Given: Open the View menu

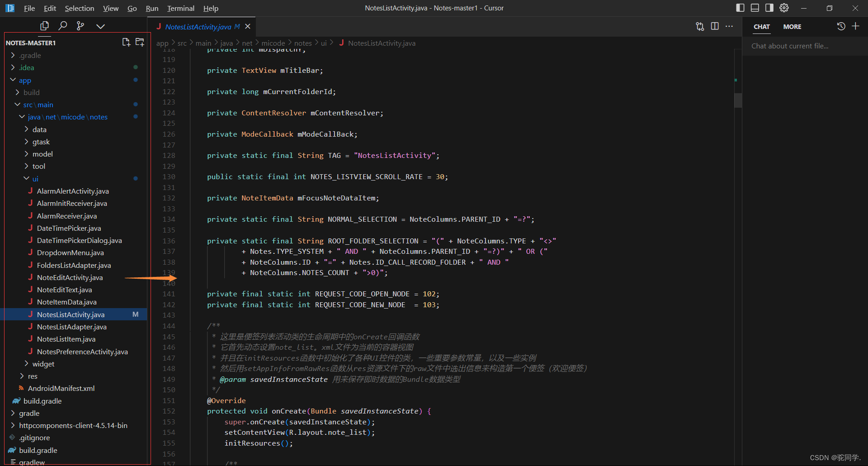Looking at the screenshot, I should pos(111,8).
